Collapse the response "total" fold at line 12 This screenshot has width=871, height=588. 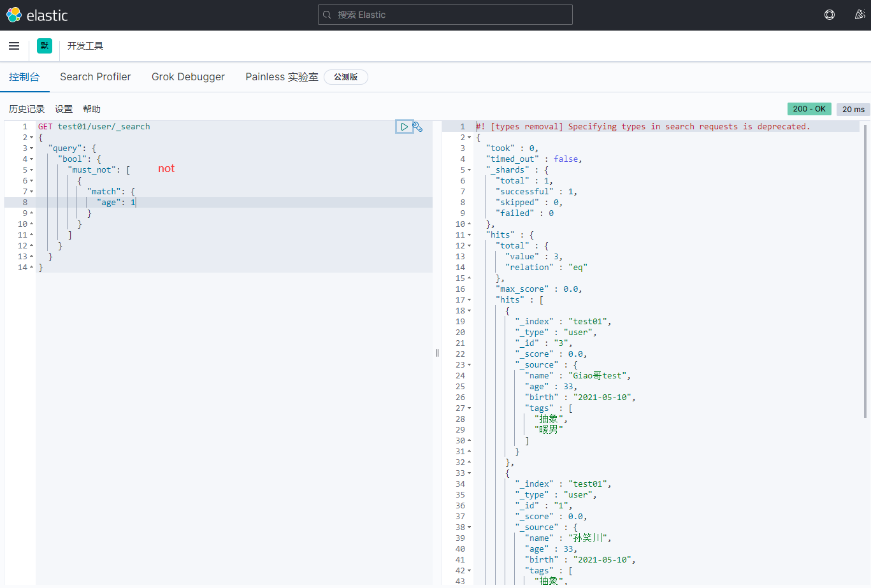click(x=470, y=246)
